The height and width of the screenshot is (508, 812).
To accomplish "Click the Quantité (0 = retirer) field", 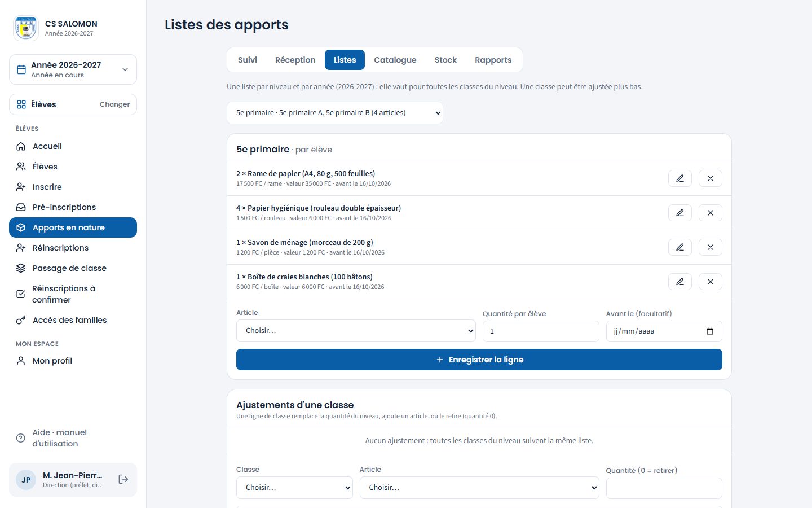I will (x=664, y=488).
